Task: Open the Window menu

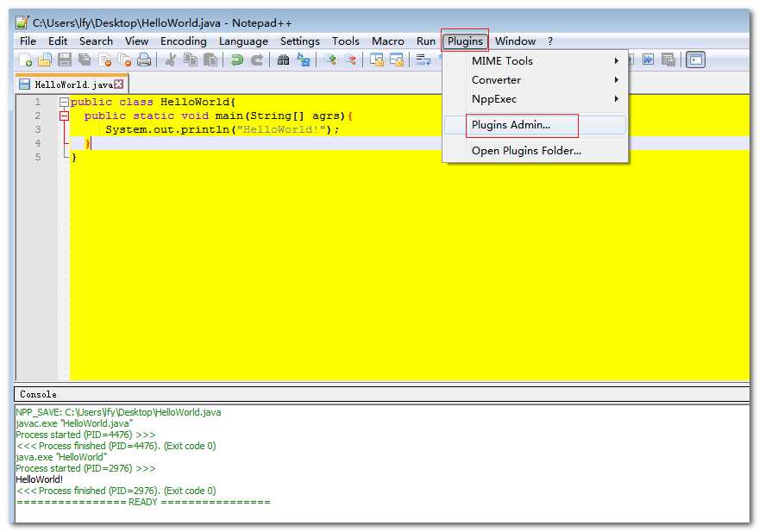Action: (515, 41)
